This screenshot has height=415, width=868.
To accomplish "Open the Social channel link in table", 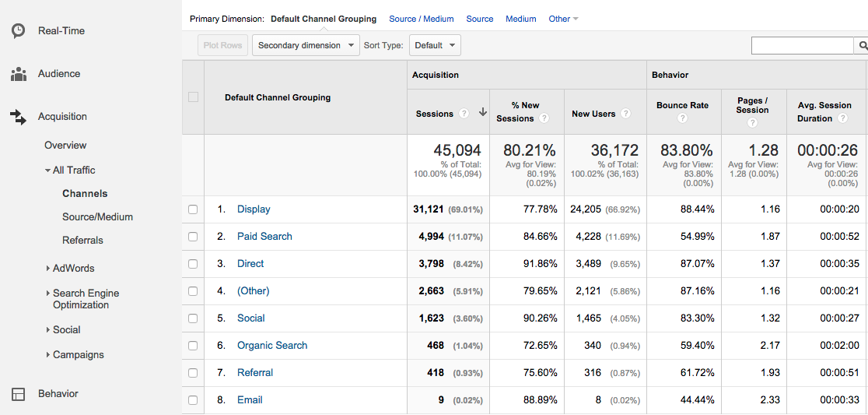I will click(250, 318).
